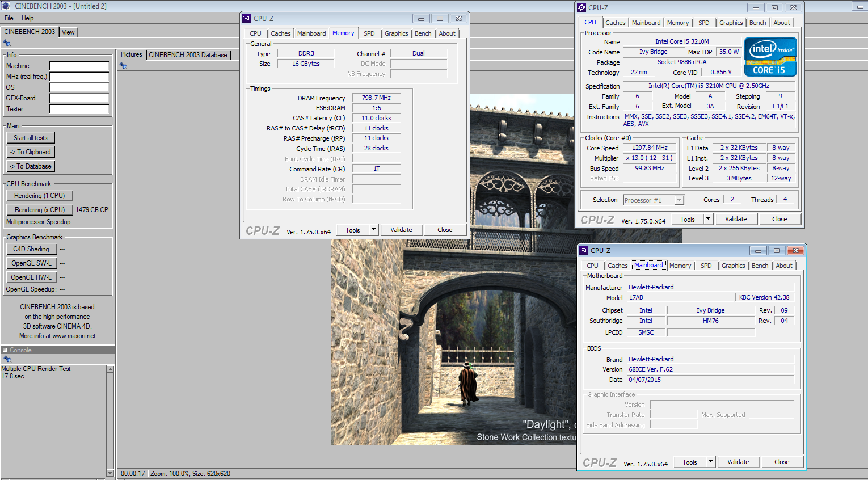
Task: Minimize the Memory CPU-Z window
Action: tap(421, 18)
